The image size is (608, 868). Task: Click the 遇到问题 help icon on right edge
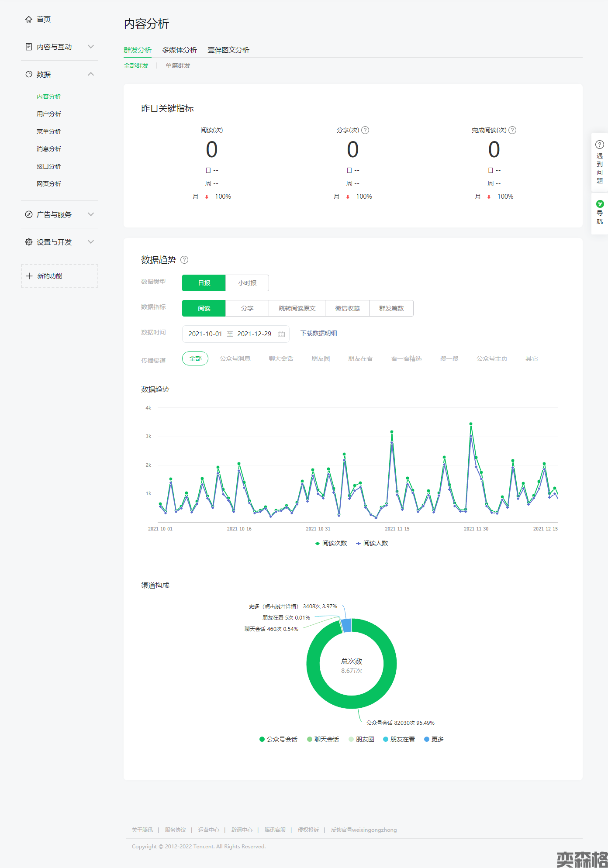point(600,145)
